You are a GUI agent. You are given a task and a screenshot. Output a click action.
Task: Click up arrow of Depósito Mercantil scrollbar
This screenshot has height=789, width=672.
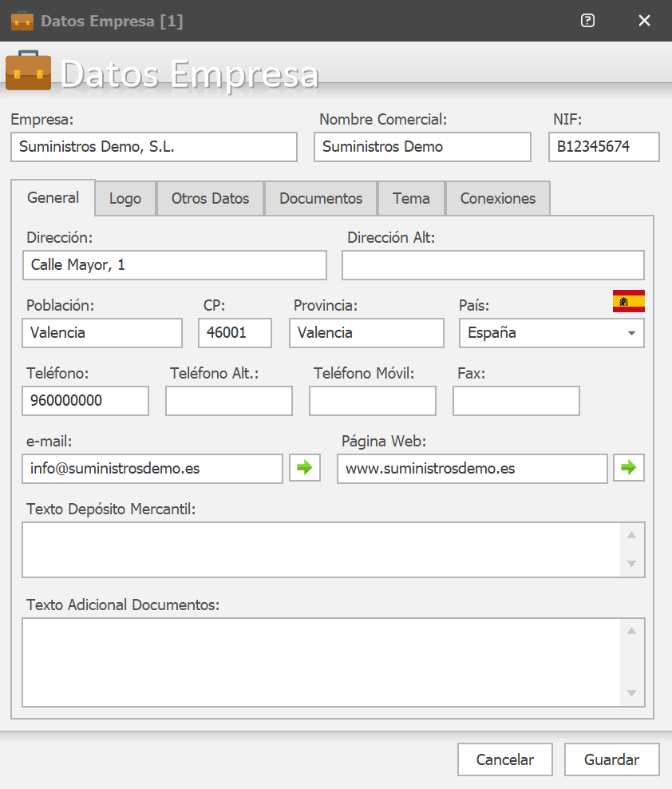point(632,535)
